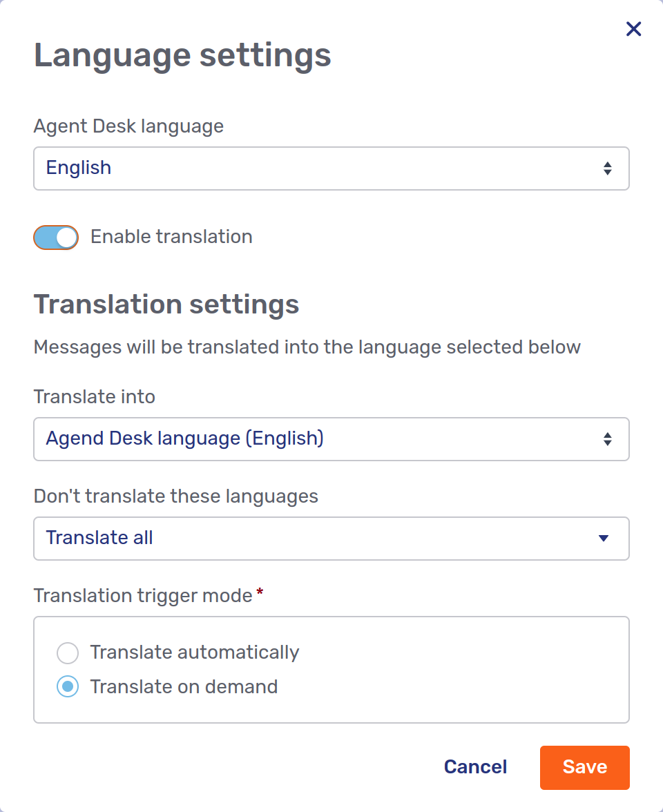663x812 pixels.
Task: Click the Cancel link
Action: coord(475,767)
